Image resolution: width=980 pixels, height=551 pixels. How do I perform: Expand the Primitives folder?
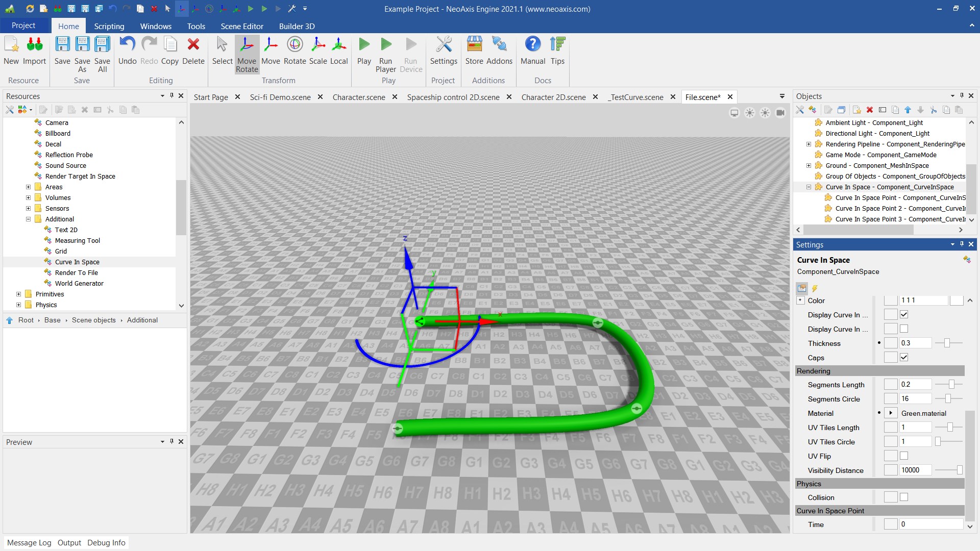click(x=19, y=294)
